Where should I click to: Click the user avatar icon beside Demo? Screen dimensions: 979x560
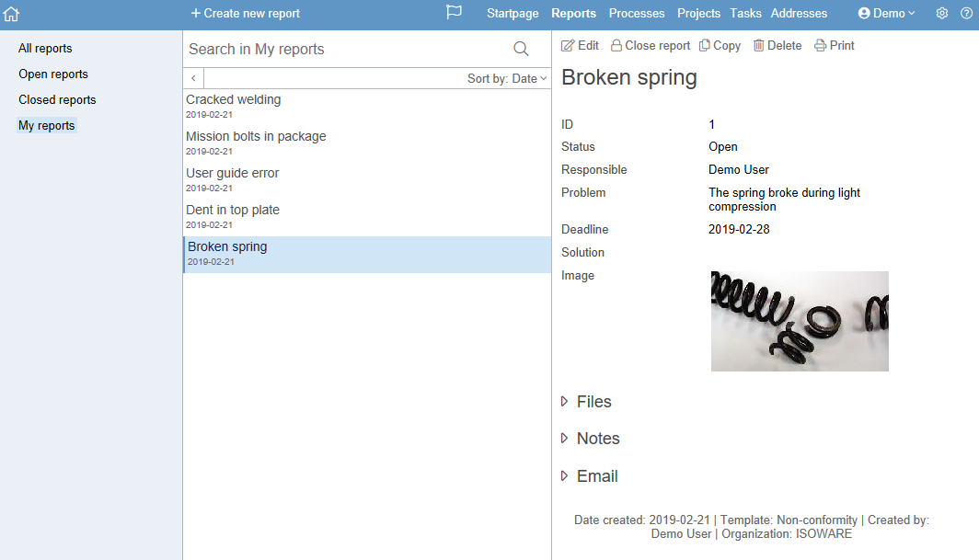coord(864,13)
